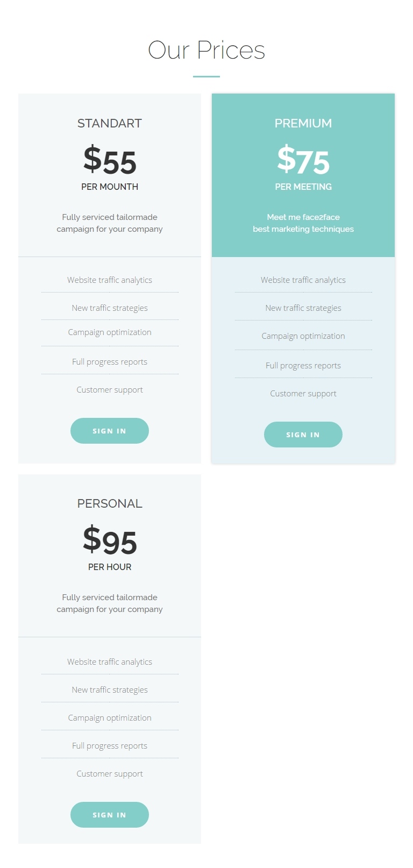This screenshot has width=413, height=868.
Task: Click the PER MOUNTH label
Action: click(110, 187)
